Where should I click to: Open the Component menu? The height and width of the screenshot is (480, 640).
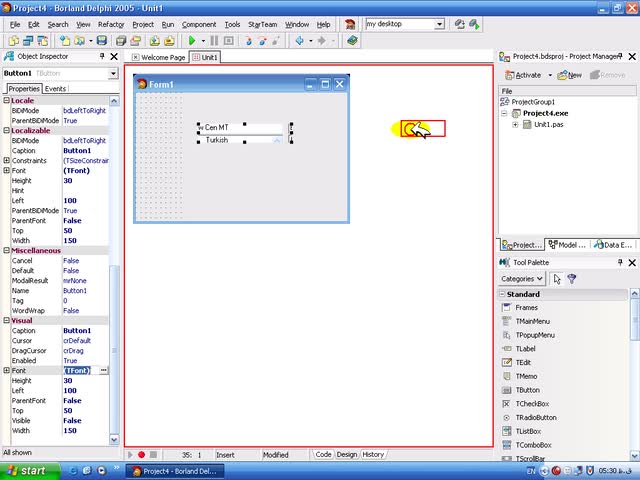[x=199, y=24]
